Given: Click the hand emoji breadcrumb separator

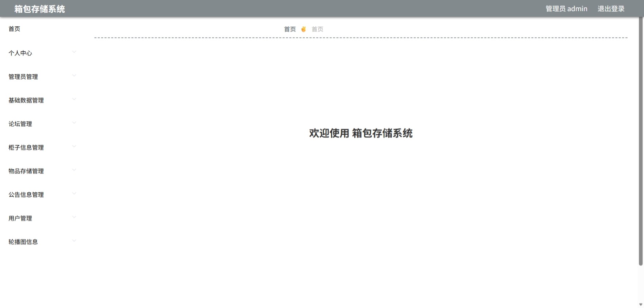Looking at the screenshot, I should point(304,29).
